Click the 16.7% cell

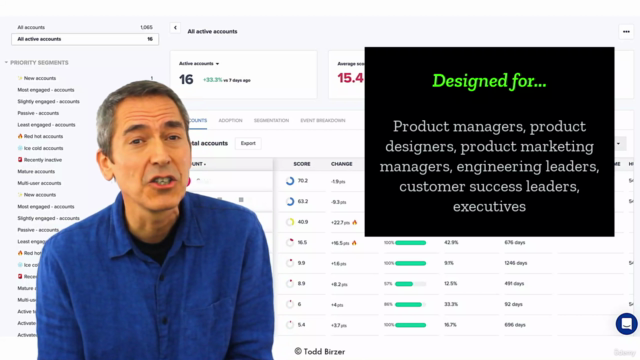450,325
